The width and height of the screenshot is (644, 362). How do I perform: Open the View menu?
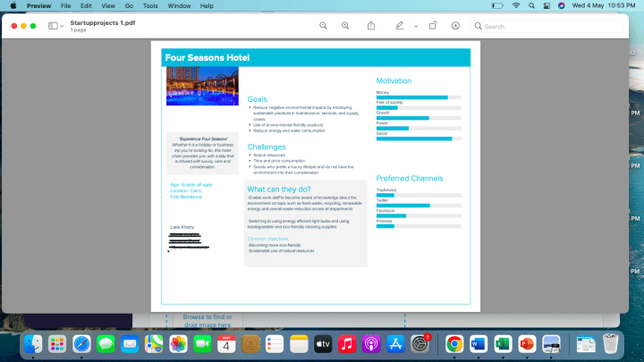pyautogui.click(x=108, y=5)
